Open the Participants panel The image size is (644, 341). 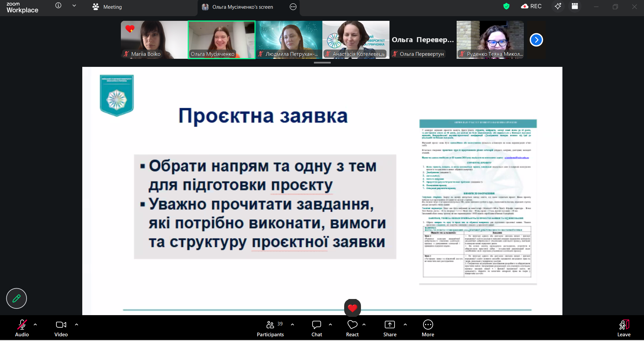[x=270, y=328]
